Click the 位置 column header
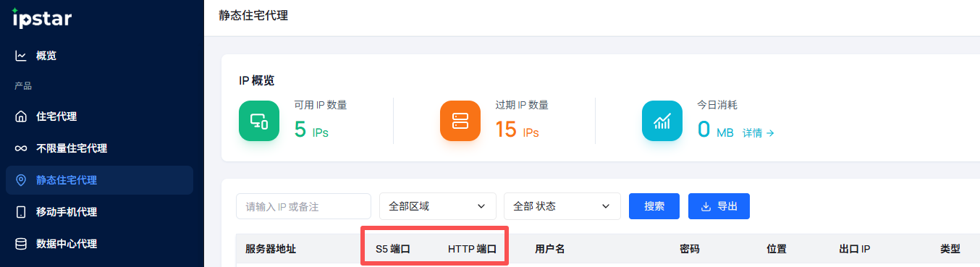The height and width of the screenshot is (267, 980). 777,249
